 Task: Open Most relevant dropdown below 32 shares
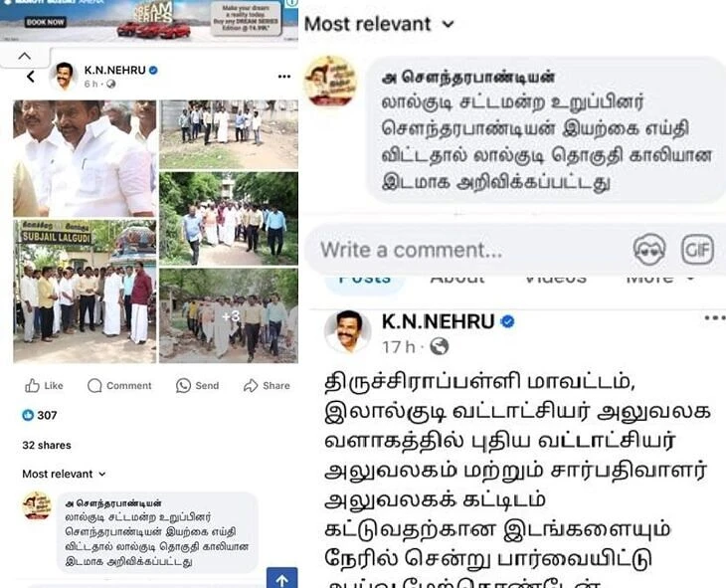point(64,474)
